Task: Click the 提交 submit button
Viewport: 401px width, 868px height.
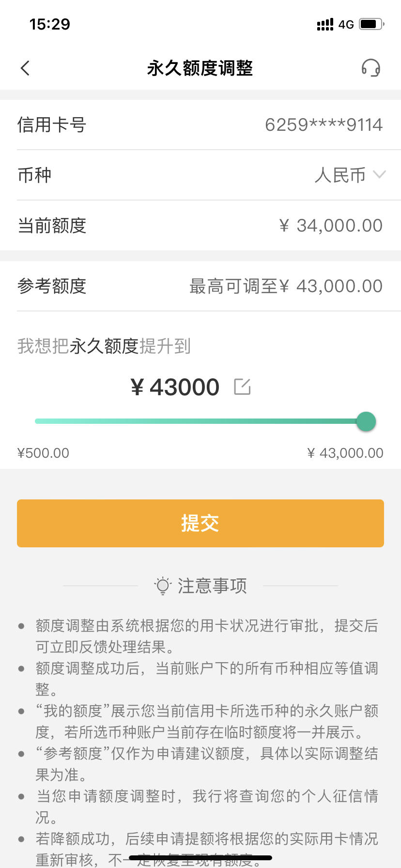Action: [x=200, y=523]
